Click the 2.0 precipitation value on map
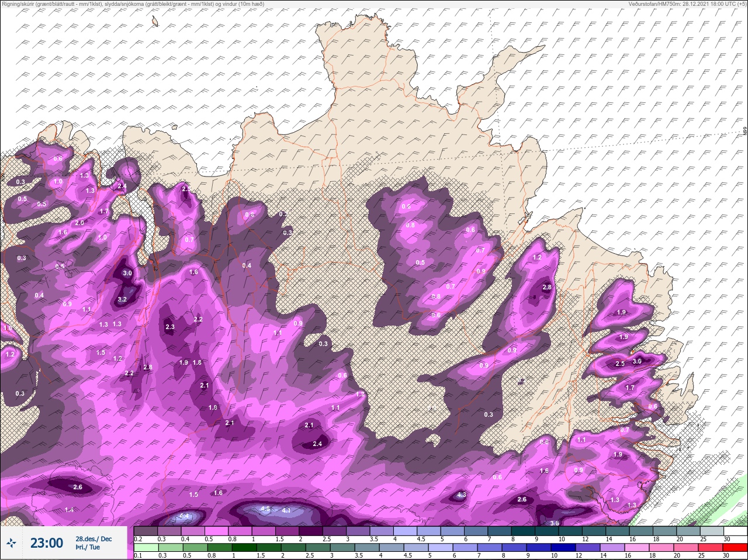Screen dimensions: 748x560 tap(79, 223)
